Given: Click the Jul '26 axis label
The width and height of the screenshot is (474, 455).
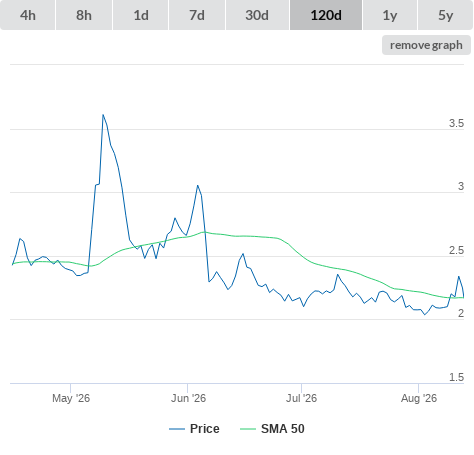Looking at the screenshot, I should (301, 398).
